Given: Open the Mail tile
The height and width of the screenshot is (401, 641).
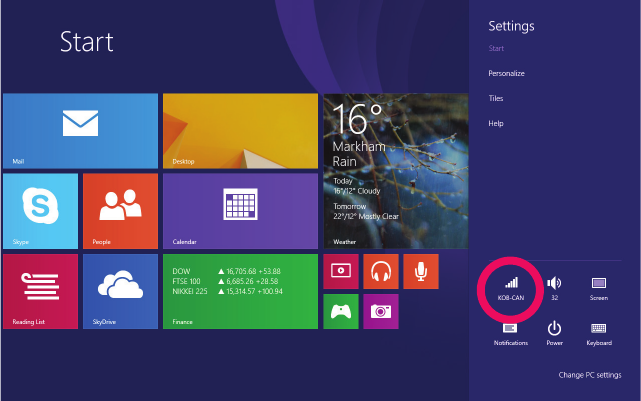Looking at the screenshot, I should (80, 131).
